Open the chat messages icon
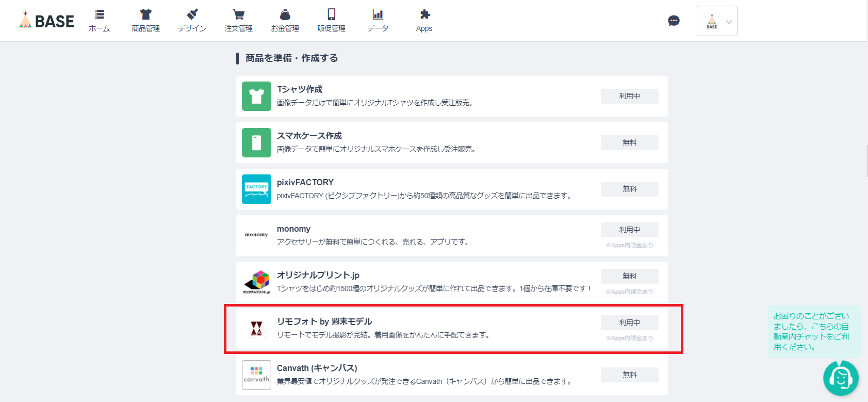 point(674,21)
